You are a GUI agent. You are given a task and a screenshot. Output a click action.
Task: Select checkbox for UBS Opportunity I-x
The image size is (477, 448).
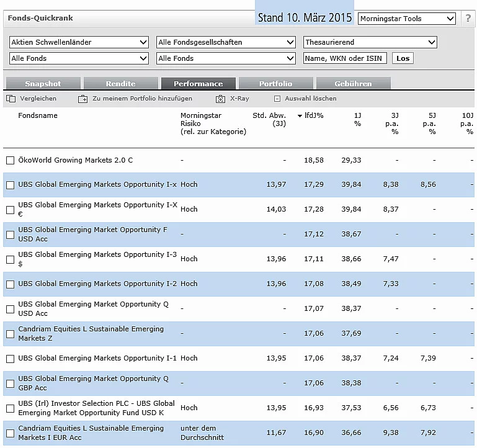coord(10,185)
